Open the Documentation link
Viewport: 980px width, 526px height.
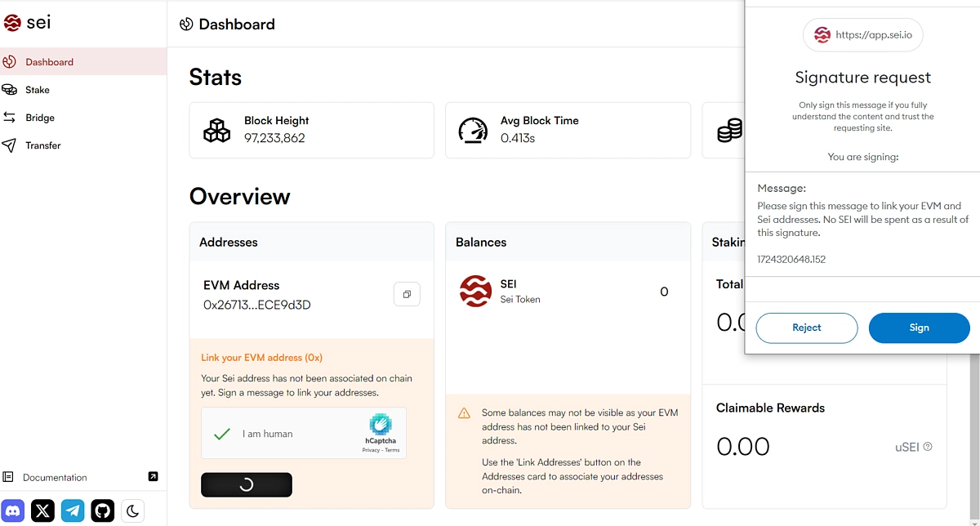coord(55,477)
